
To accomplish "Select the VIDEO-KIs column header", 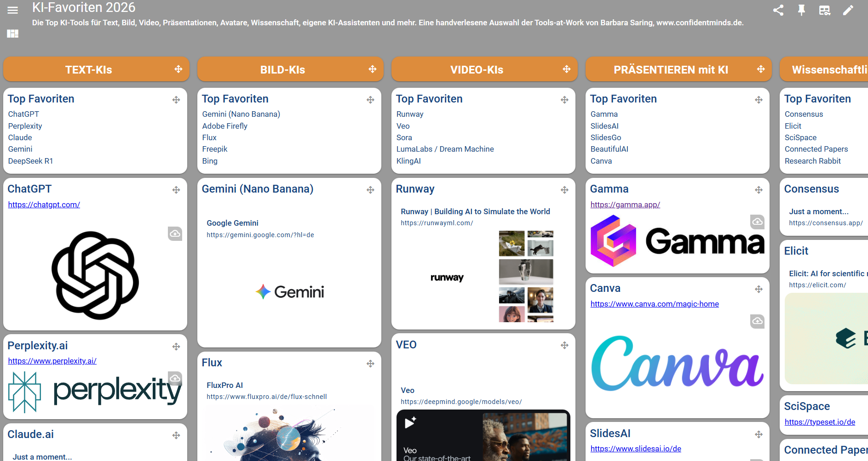I will [x=484, y=69].
